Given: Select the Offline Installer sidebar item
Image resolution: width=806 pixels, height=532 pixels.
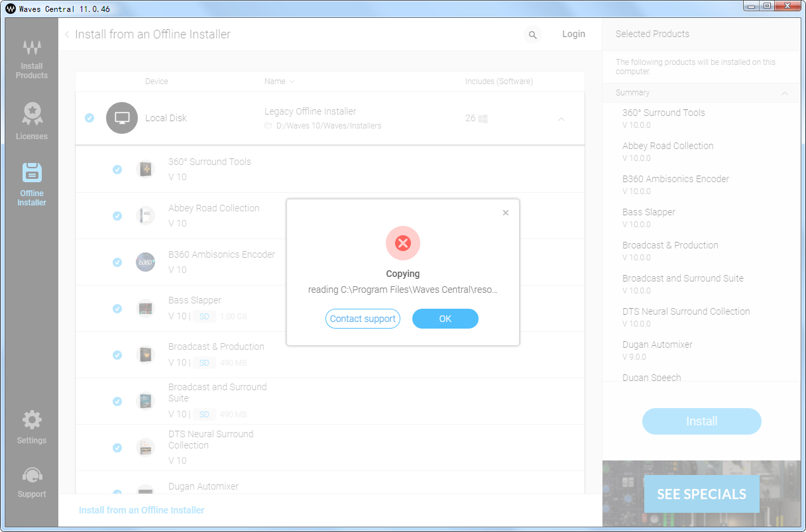Looking at the screenshot, I should tap(32, 184).
